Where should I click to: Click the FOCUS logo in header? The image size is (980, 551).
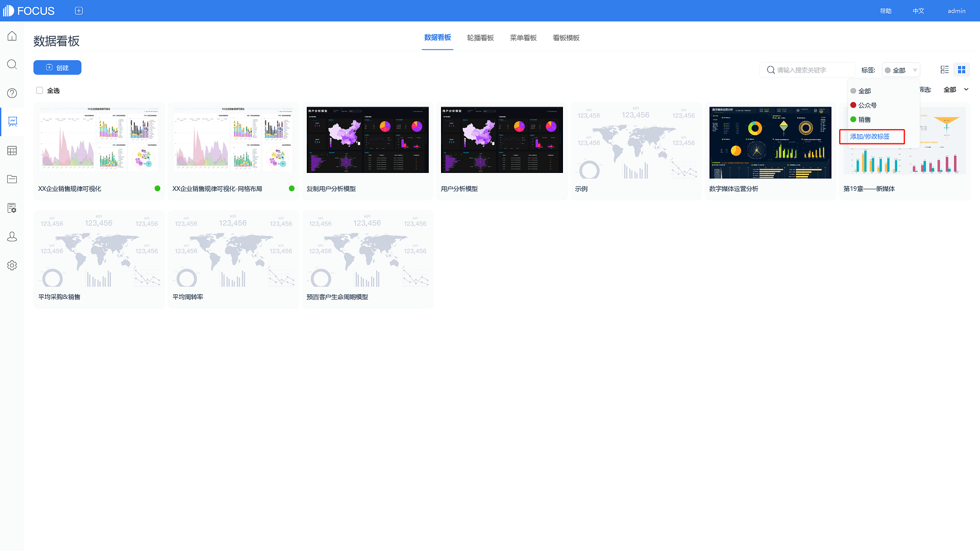29,11
